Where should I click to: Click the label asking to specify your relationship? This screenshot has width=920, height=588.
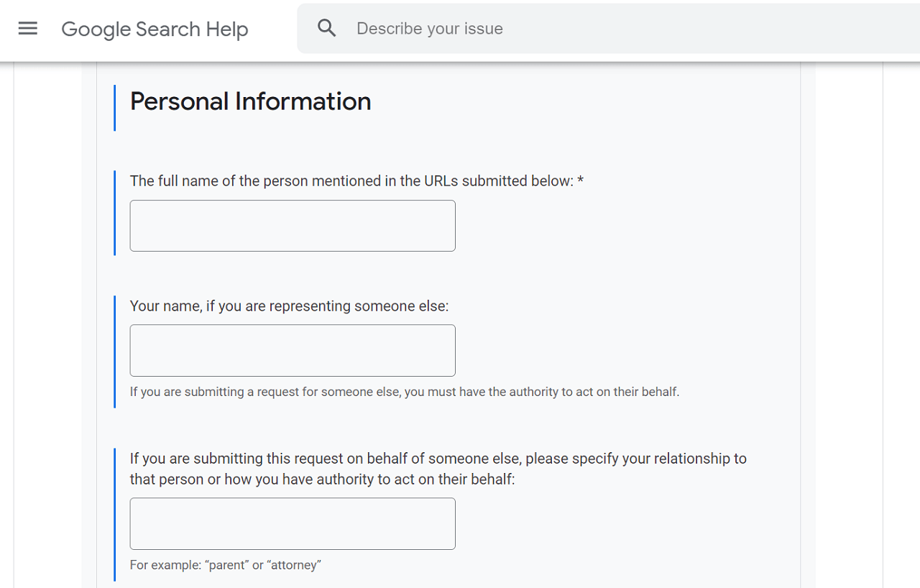click(438, 469)
